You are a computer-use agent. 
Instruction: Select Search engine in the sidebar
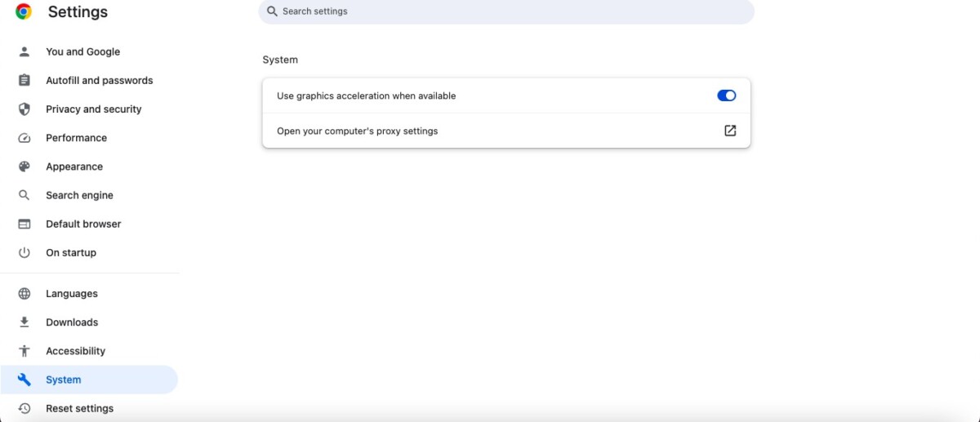(x=89, y=195)
